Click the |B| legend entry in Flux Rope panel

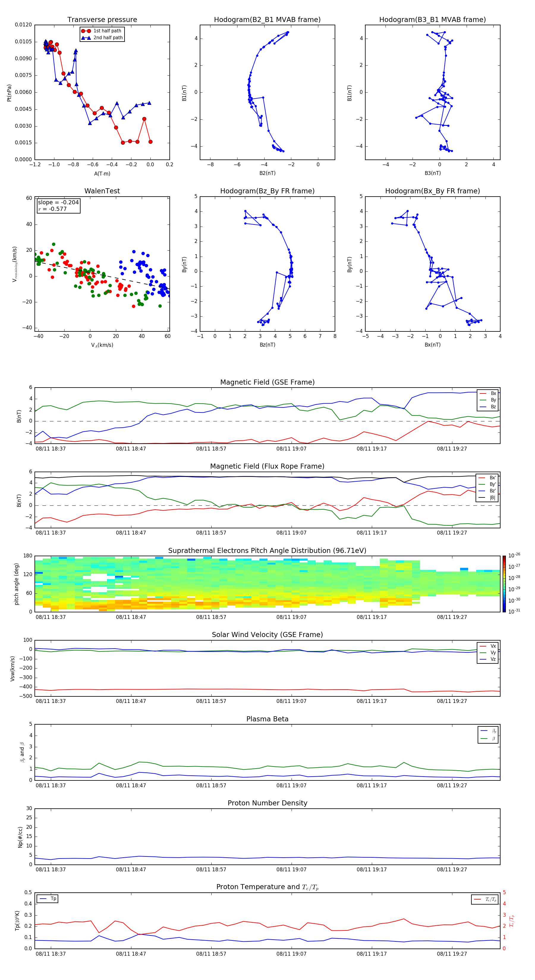click(487, 498)
